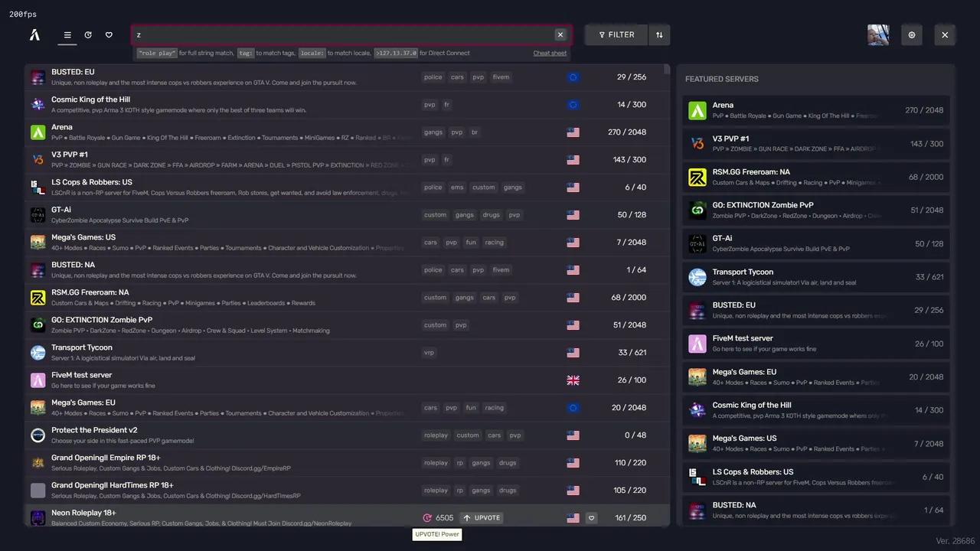Image resolution: width=980 pixels, height=551 pixels.
Task: Open 'BUSTED: NA' in Featured Servers
Action: [x=816, y=510]
